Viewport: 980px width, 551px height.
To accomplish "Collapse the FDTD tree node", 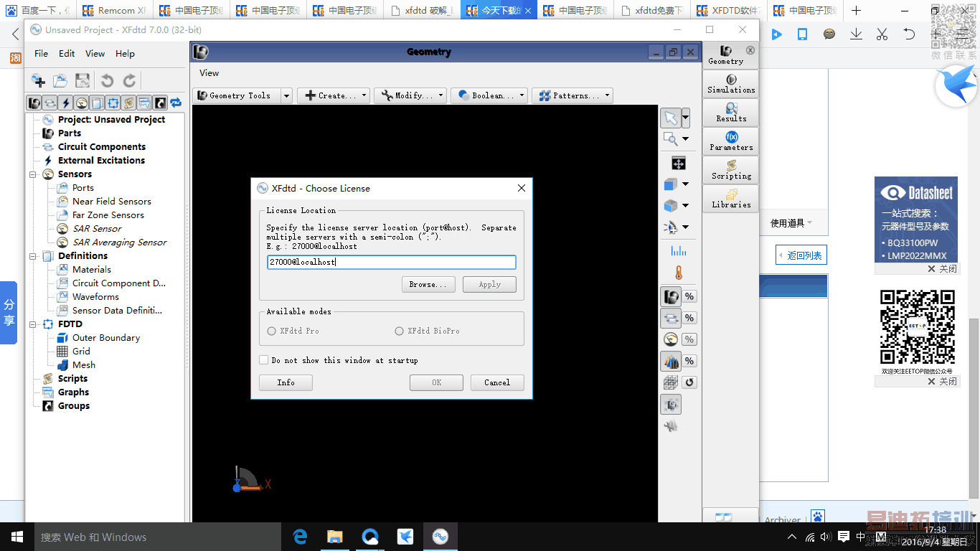I will [32, 324].
